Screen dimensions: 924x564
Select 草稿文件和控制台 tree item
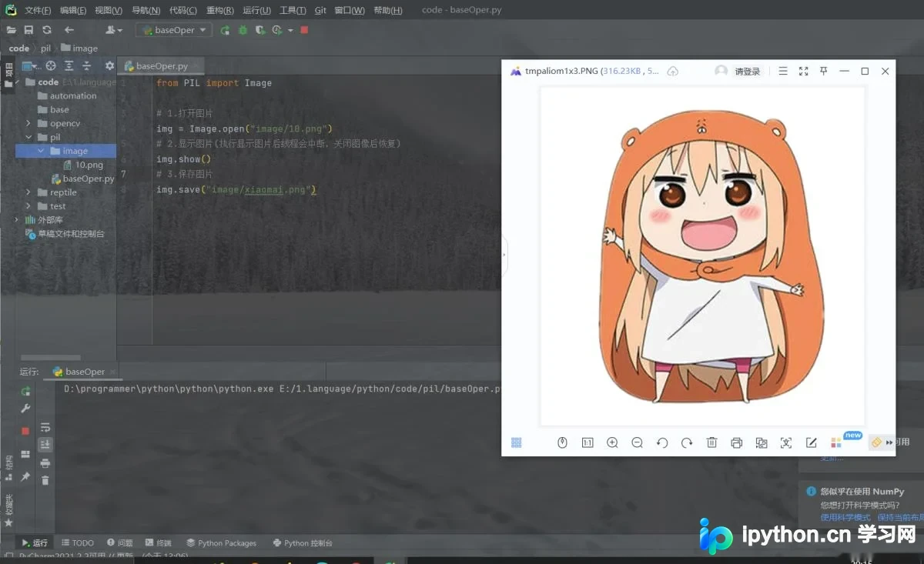(x=66, y=234)
